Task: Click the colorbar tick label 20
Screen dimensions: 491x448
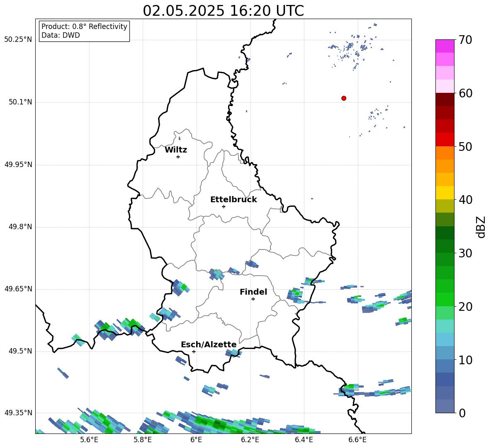Action: pos(465,307)
